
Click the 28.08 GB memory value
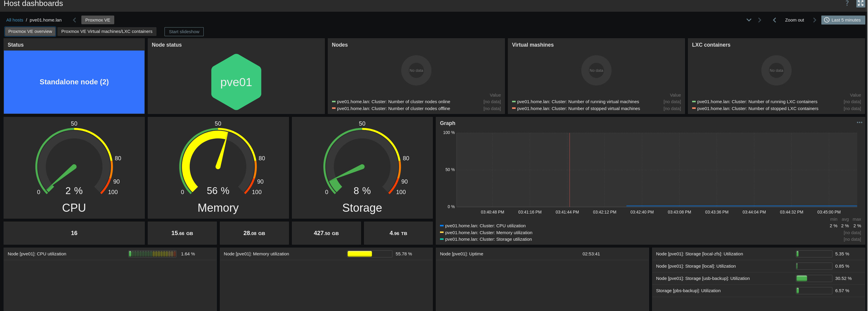pyautogui.click(x=254, y=233)
